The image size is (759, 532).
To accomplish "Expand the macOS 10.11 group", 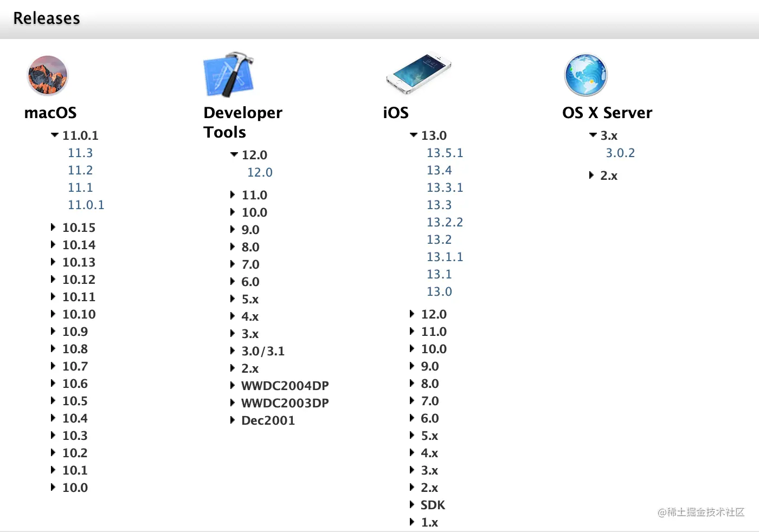I will (x=53, y=296).
